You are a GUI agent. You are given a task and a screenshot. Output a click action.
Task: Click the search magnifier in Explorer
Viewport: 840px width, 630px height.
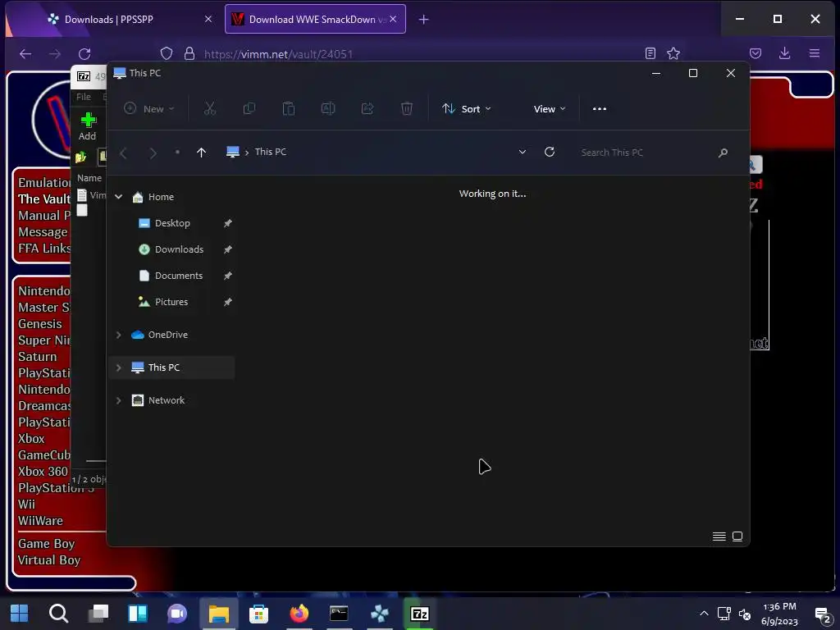[723, 153]
